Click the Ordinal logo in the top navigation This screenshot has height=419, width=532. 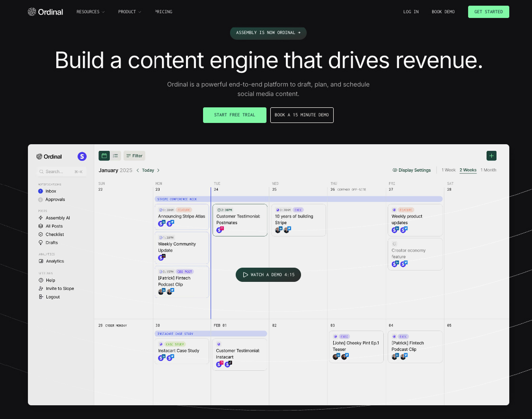(45, 12)
